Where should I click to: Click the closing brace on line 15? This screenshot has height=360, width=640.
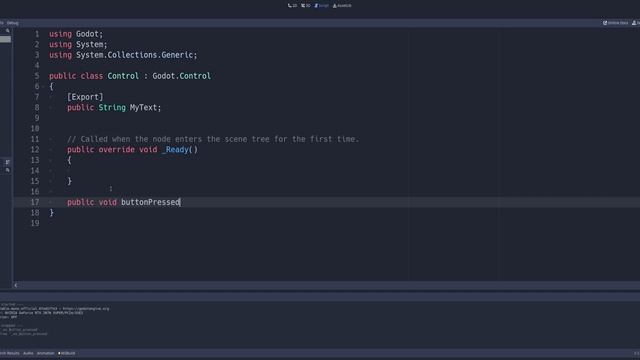tap(69, 181)
